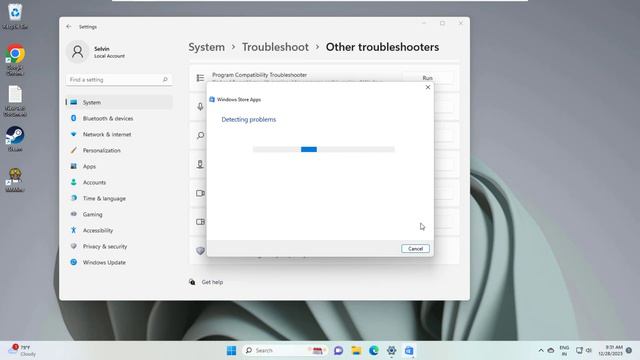Open Accessibility settings
640x360 pixels.
pyautogui.click(x=119, y=230)
